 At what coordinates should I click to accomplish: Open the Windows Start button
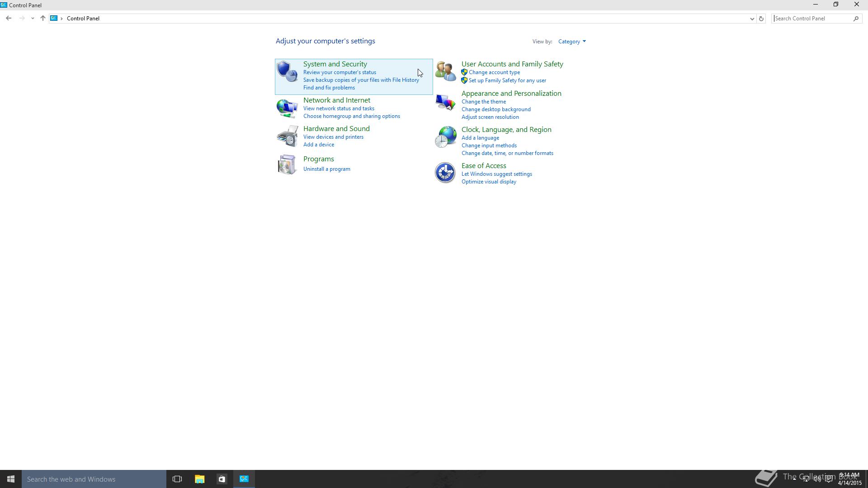point(11,479)
